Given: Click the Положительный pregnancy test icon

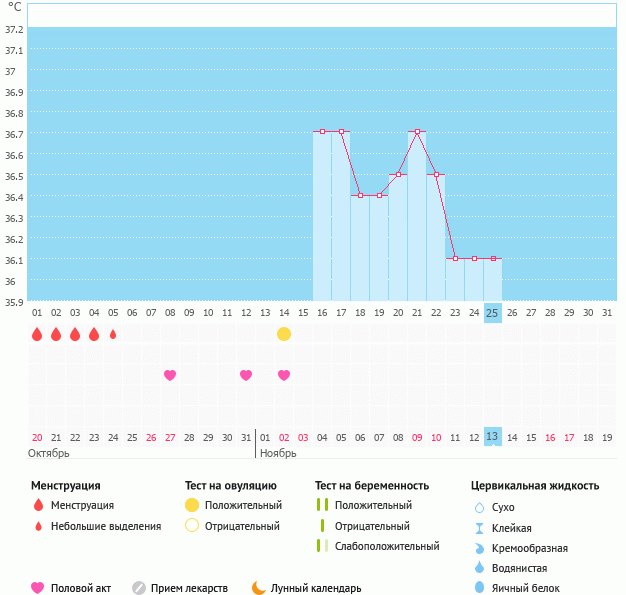Looking at the screenshot, I should click(x=321, y=506).
